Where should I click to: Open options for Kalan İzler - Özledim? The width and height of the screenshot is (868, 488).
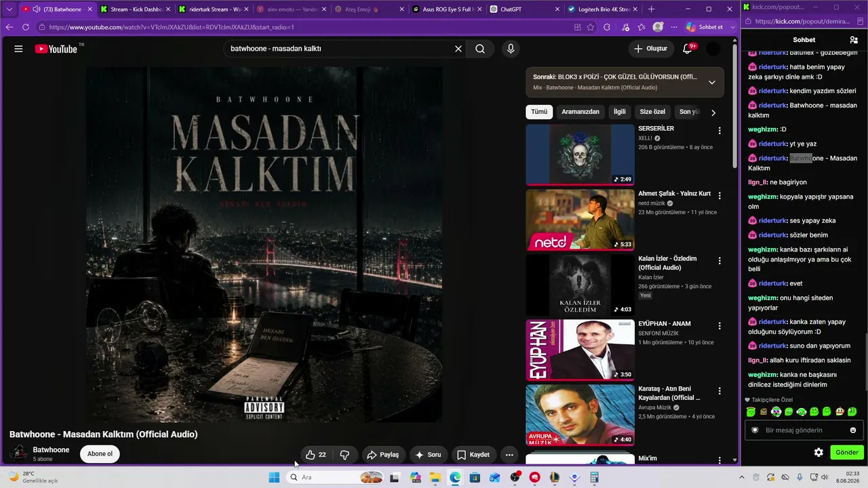[x=719, y=260]
